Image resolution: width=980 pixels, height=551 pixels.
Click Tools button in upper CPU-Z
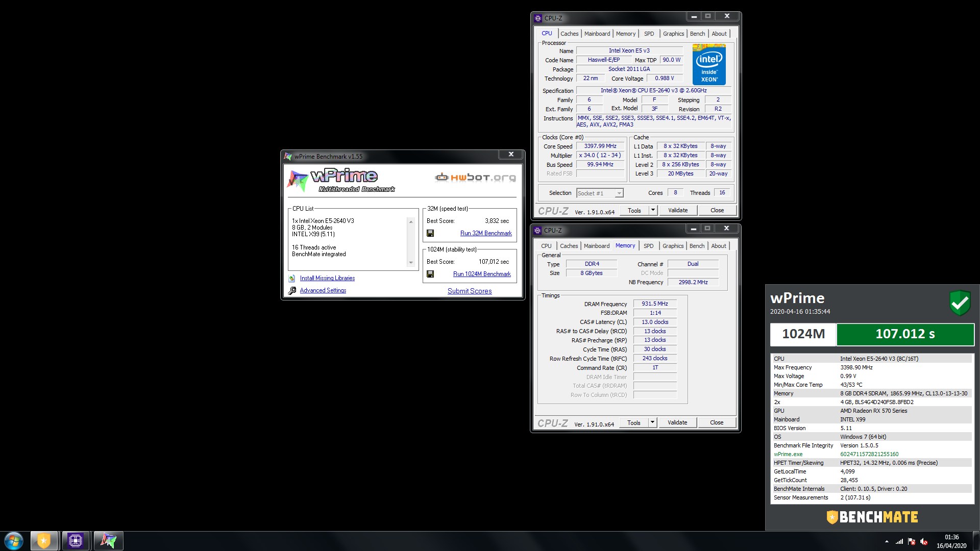tap(634, 210)
